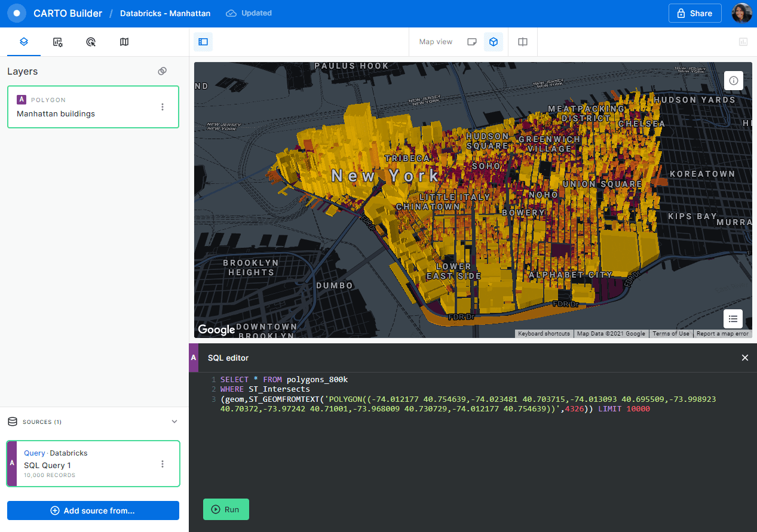
Task: Open options menu for Manhattan buildings layer
Action: [162, 106]
